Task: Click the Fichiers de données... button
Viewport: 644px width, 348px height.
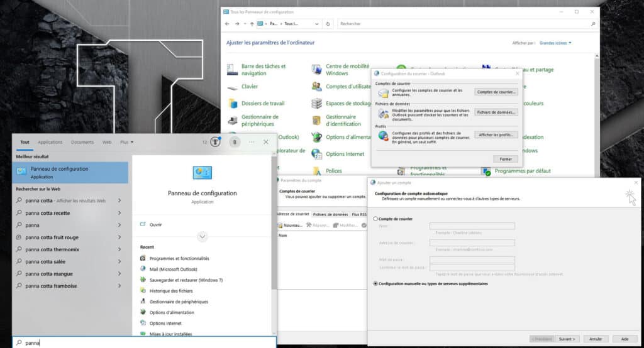Action: coord(496,112)
